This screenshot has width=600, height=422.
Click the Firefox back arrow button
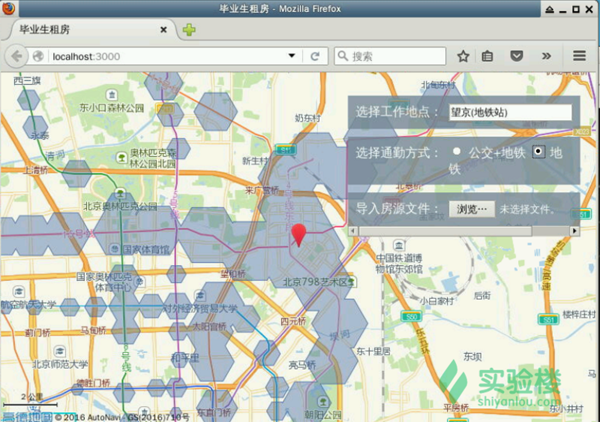(18, 57)
